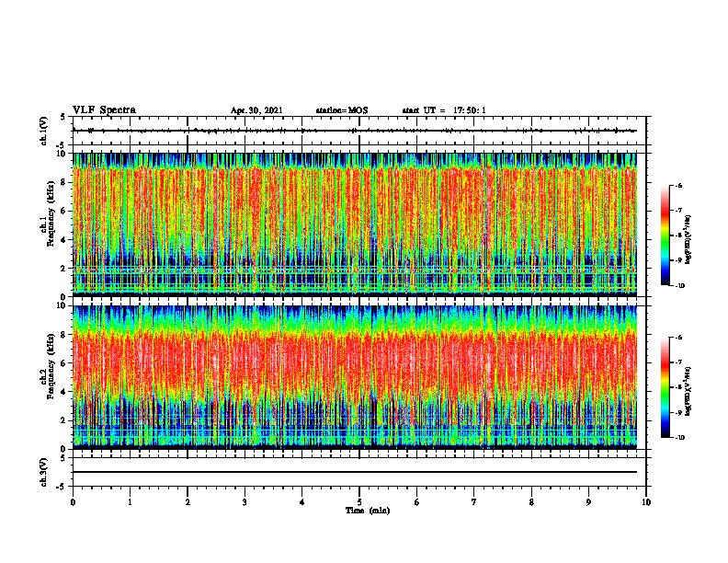Image resolution: width=728 pixels, height=563 pixels.
Task: Click the ch.3 flat voltage trace
Action: pyautogui.click(x=355, y=472)
